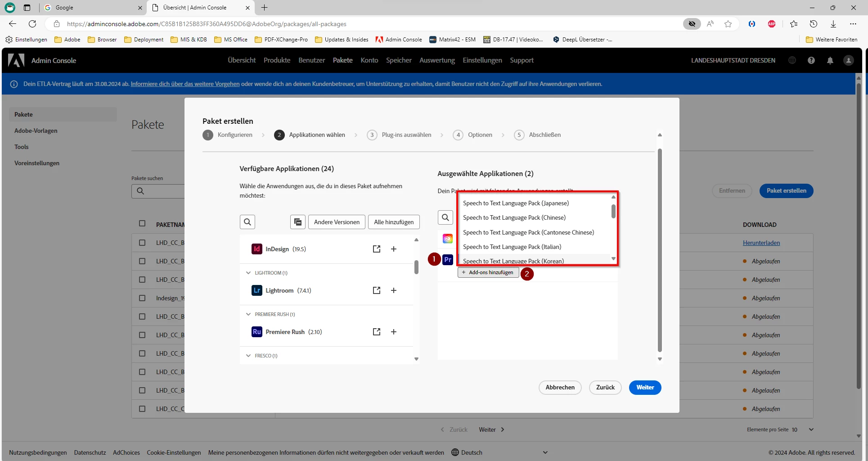Click the add-ons list scrollbar thumb
The height and width of the screenshot is (461, 868).
pos(613,211)
